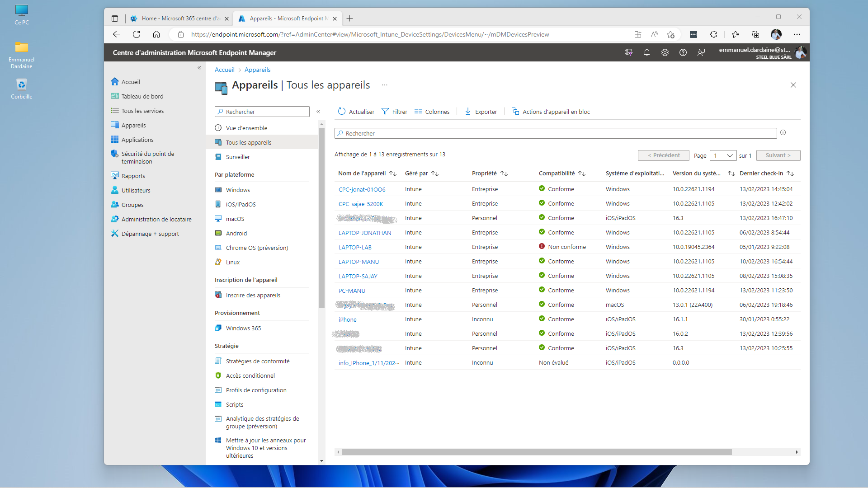This screenshot has height=488, width=868.
Task: Open the help question mark icon
Action: (x=683, y=52)
